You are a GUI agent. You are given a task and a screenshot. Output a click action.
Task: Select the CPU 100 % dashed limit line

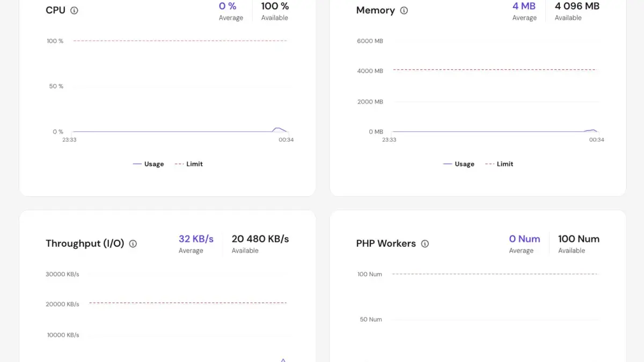(x=180, y=41)
